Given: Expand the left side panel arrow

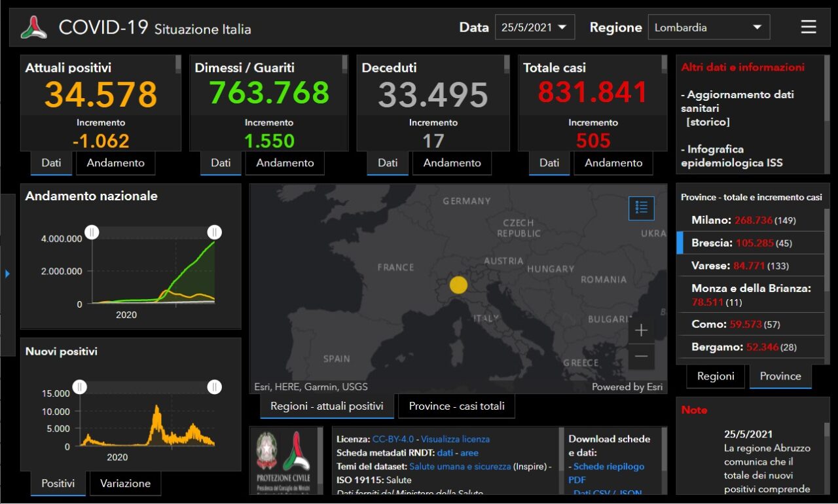Looking at the screenshot, I should click(x=7, y=274).
